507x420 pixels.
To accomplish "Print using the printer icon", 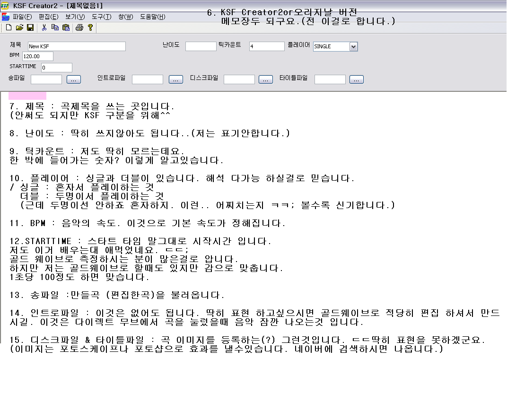I will (x=79, y=27).
